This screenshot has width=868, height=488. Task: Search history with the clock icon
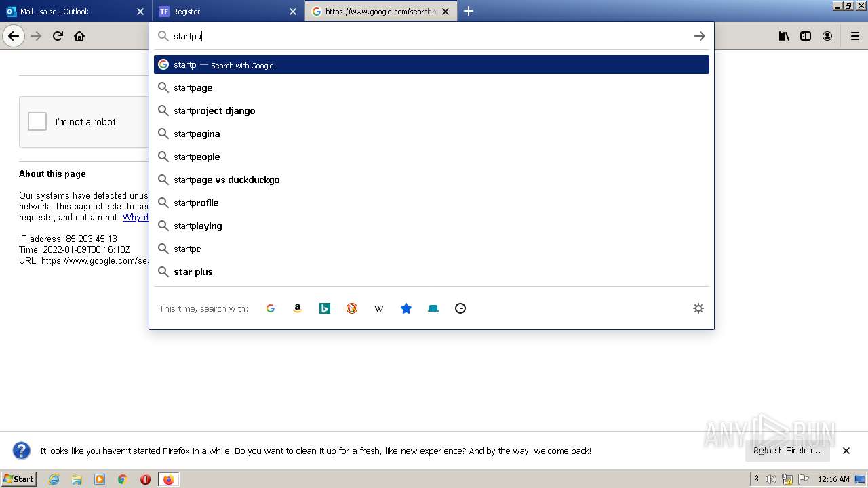460,308
